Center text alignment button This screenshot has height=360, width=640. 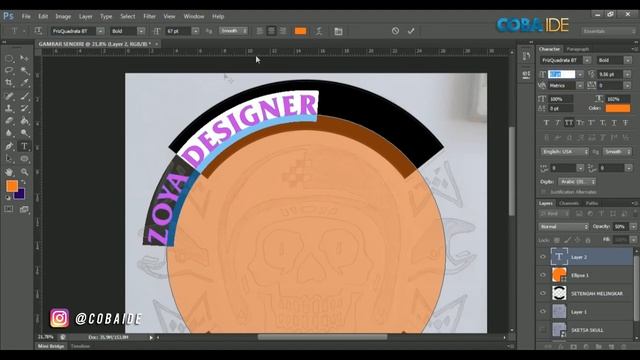point(271,31)
